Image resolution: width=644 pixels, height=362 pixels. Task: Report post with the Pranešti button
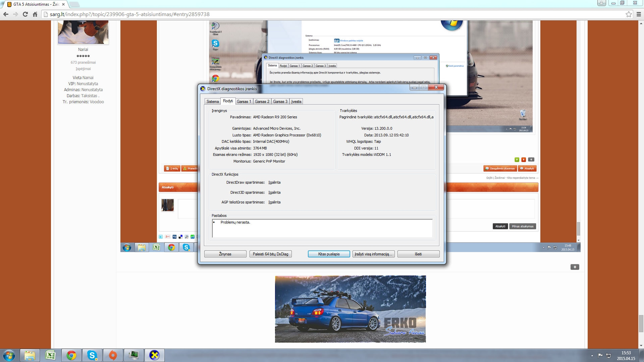click(190, 169)
